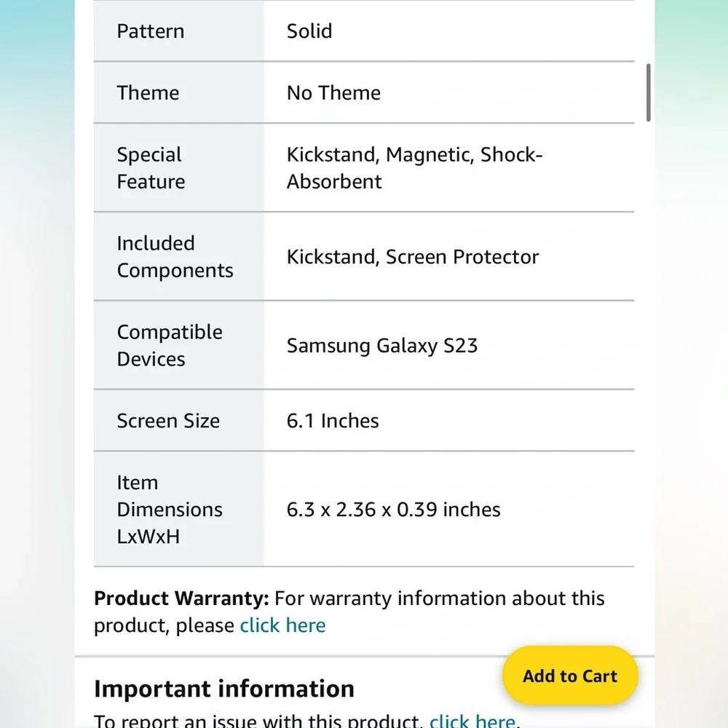The height and width of the screenshot is (728, 728).
Task: Select the 'Screen Size' label
Action: pyautogui.click(x=169, y=421)
